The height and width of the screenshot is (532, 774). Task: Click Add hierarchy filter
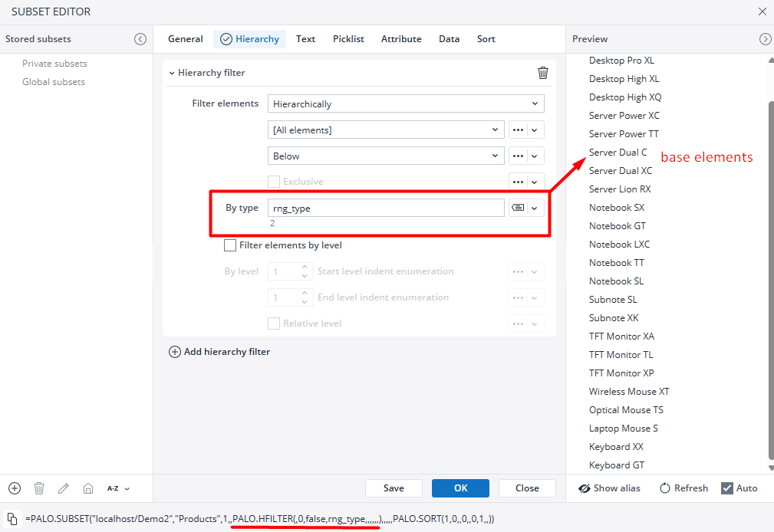click(219, 352)
